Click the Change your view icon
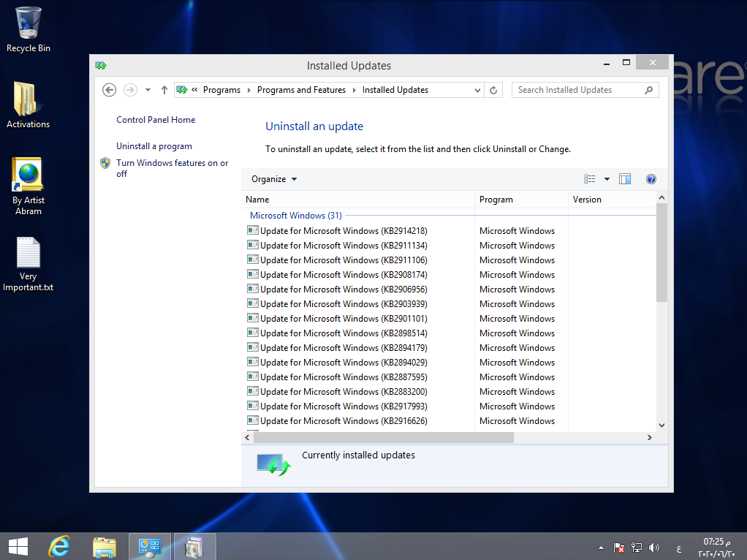 [x=589, y=179]
